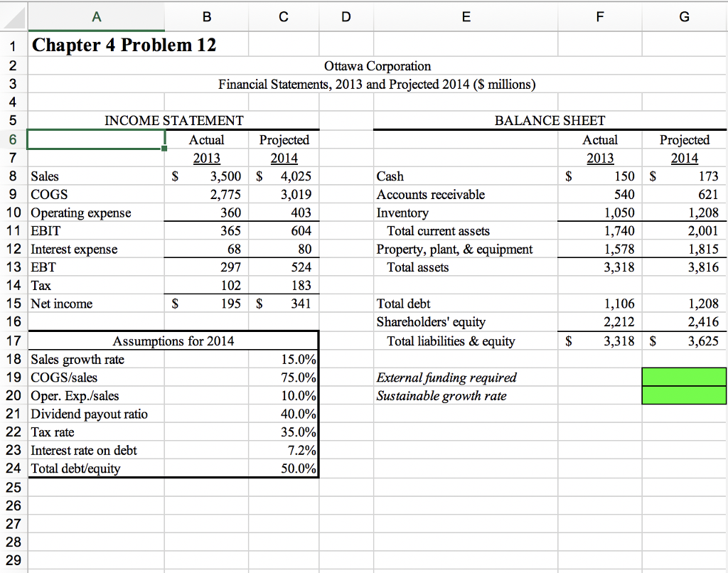Select Inventory 2013 value 1,050
This screenshot has width=728, height=573.
point(600,212)
